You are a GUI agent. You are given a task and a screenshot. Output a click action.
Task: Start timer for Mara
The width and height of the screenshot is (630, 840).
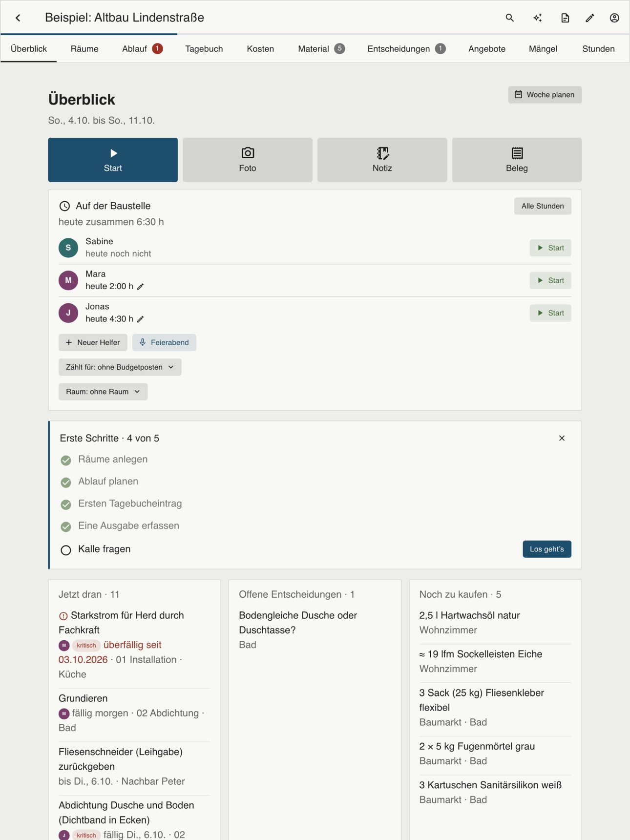pos(550,280)
